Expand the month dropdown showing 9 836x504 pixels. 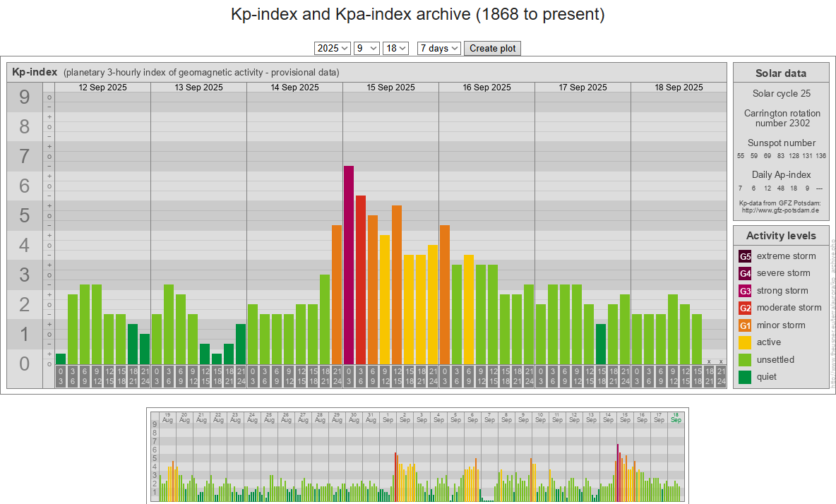point(366,48)
